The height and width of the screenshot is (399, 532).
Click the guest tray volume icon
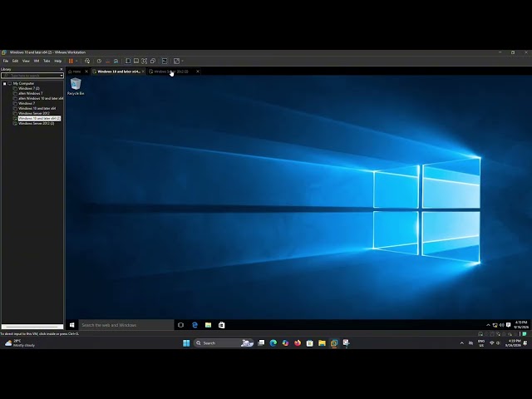(x=501, y=325)
